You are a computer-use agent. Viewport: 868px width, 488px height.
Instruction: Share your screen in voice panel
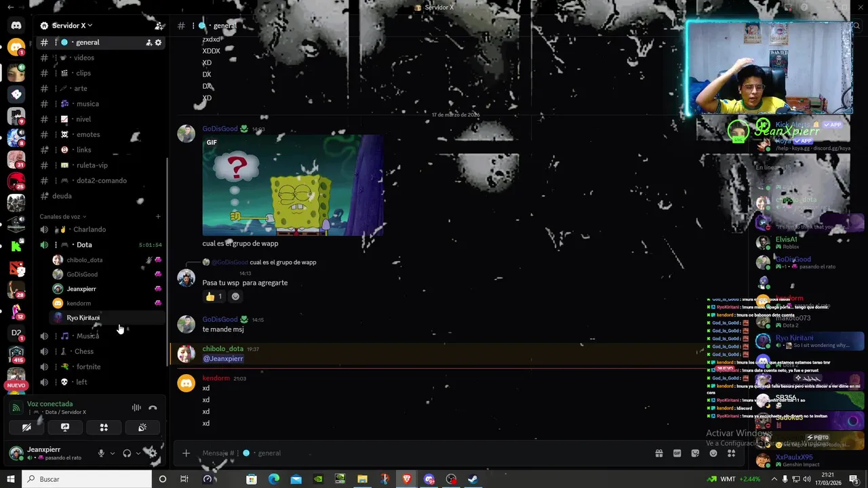tap(65, 427)
